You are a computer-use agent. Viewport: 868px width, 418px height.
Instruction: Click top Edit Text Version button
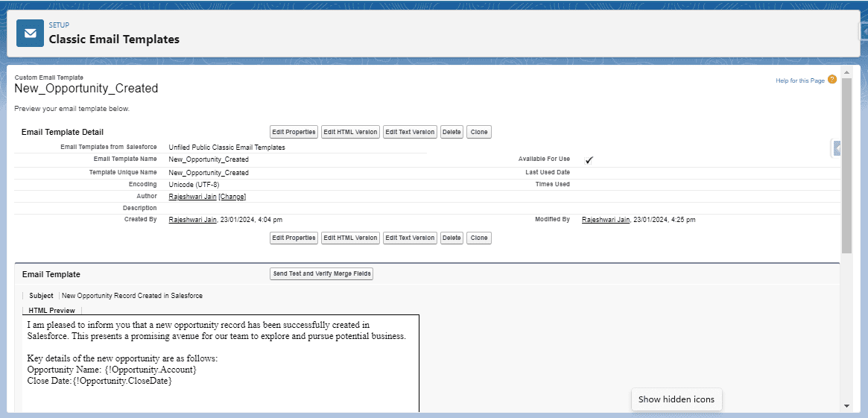coord(410,132)
